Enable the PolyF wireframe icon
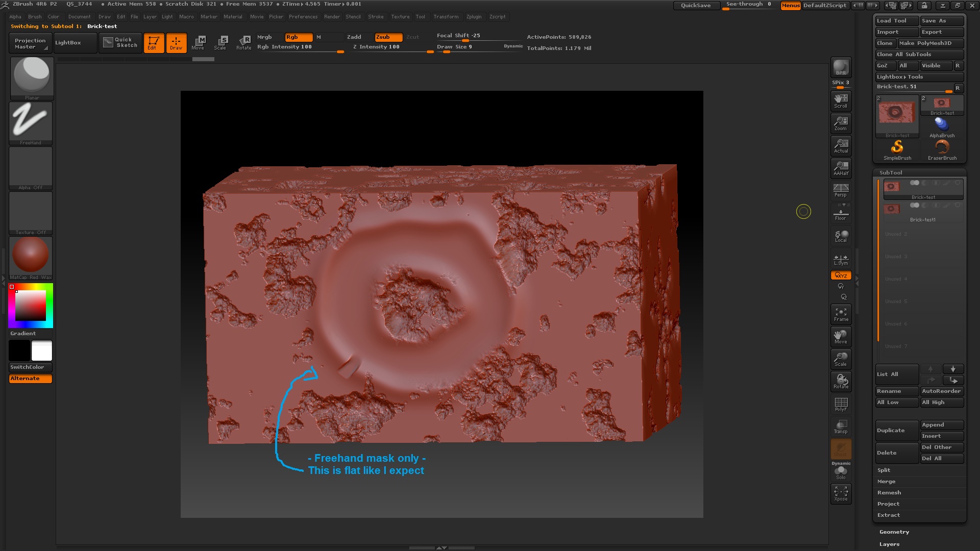The height and width of the screenshot is (551, 980). [x=841, y=404]
